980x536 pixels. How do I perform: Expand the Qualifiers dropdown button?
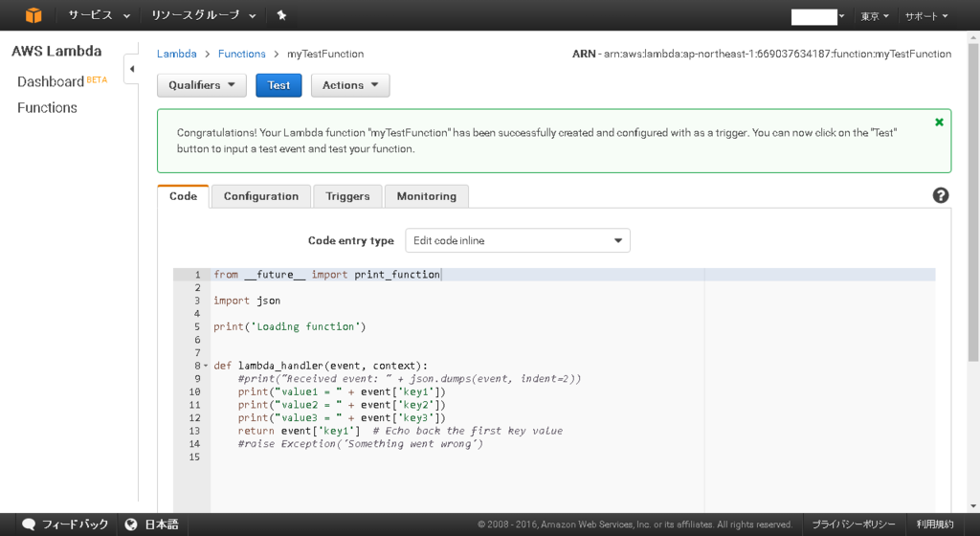click(x=202, y=85)
